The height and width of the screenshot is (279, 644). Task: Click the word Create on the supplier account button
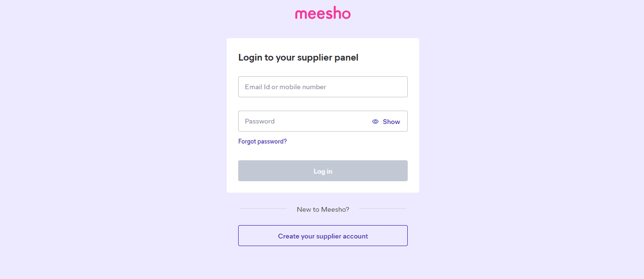click(288, 236)
